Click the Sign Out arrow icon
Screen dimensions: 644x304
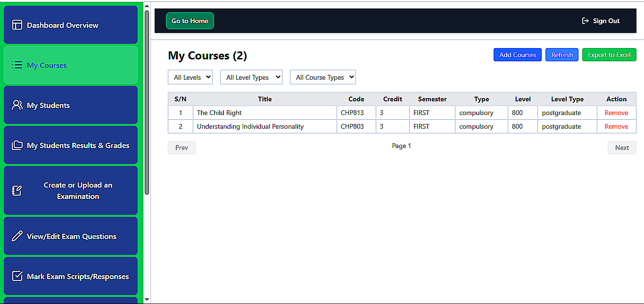point(586,21)
